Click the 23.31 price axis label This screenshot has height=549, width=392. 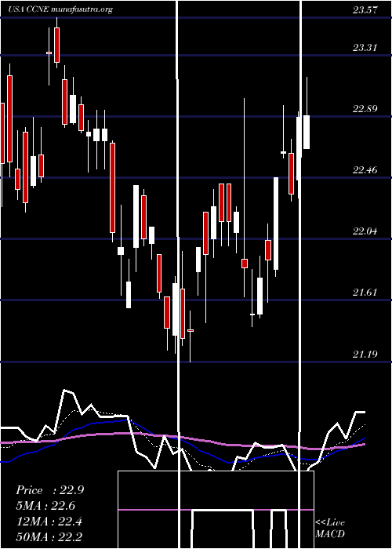point(365,47)
